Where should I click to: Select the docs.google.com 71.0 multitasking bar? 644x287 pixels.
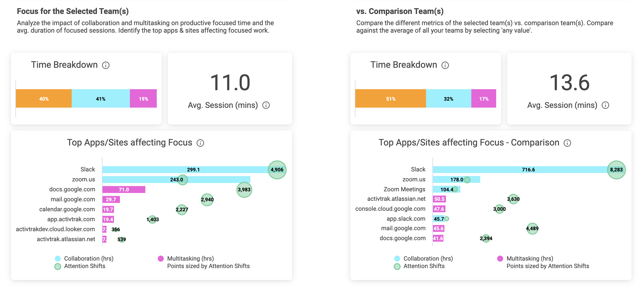[124, 189]
